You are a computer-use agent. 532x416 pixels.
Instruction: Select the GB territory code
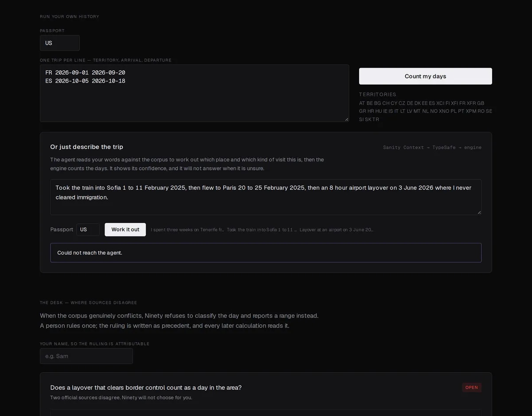[x=481, y=103]
